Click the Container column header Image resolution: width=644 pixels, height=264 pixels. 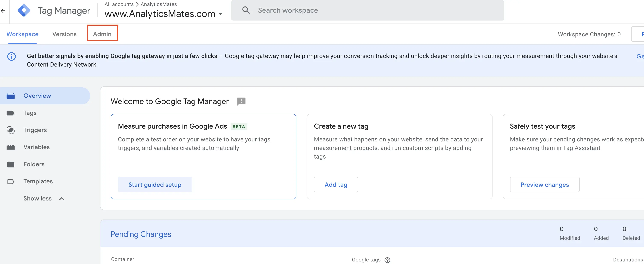(x=122, y=260)
